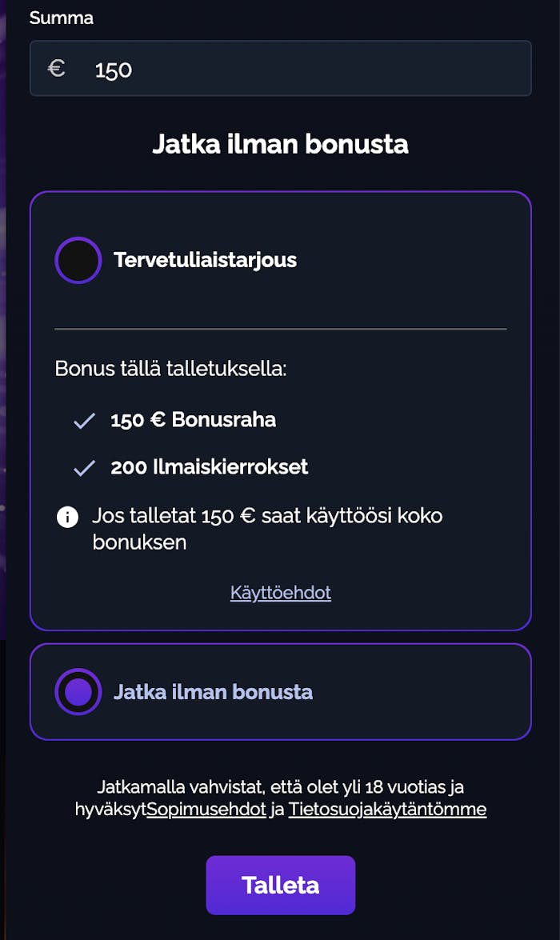Click the euro currency icon in Summa field
Viewport: 560px width, 940px height.
pyautogui.click(x=56, y=69)
